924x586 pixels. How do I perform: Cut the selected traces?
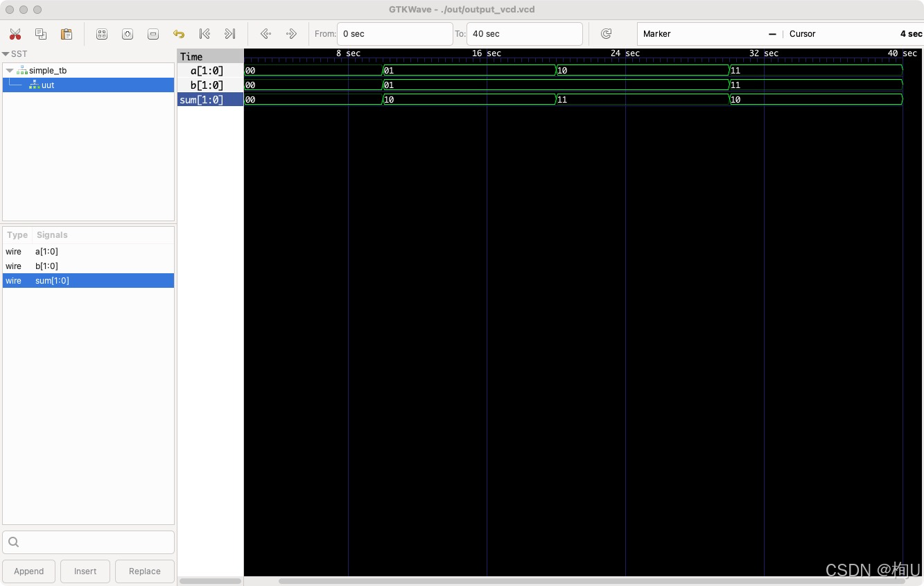16,33
